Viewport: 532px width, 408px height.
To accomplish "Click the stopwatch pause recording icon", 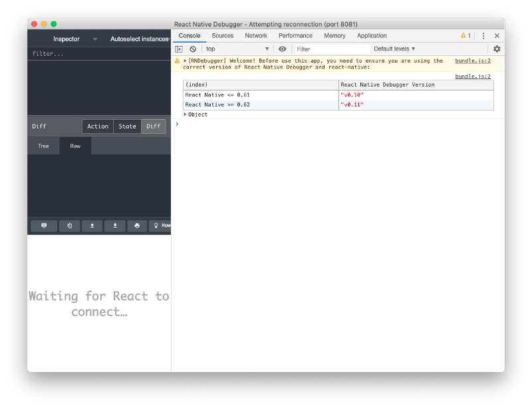I will pos(69,226).
